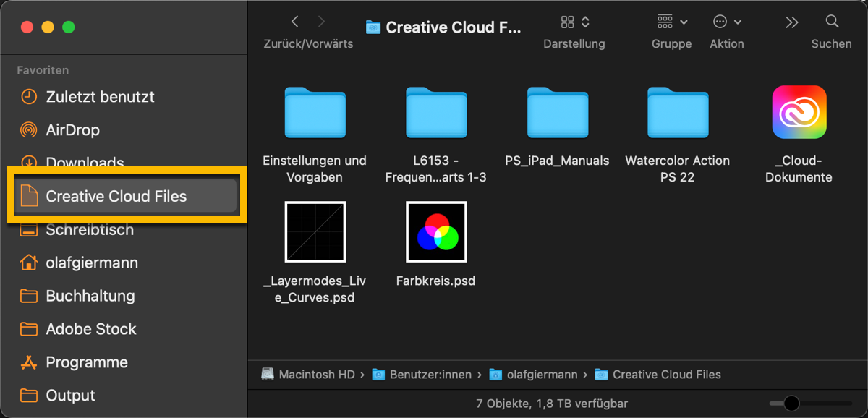Select the L6153 - Frequen...arts 1-3 folder

pos(436,112)
